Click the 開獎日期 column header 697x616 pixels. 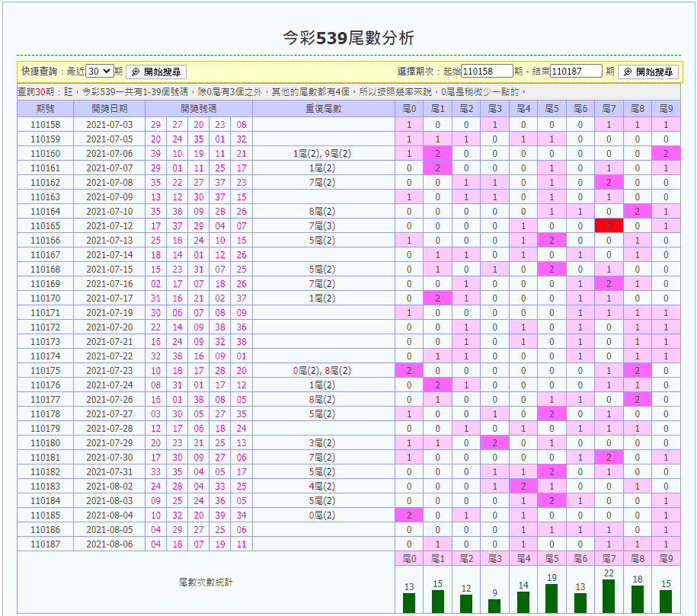click(x=110, y=109)
